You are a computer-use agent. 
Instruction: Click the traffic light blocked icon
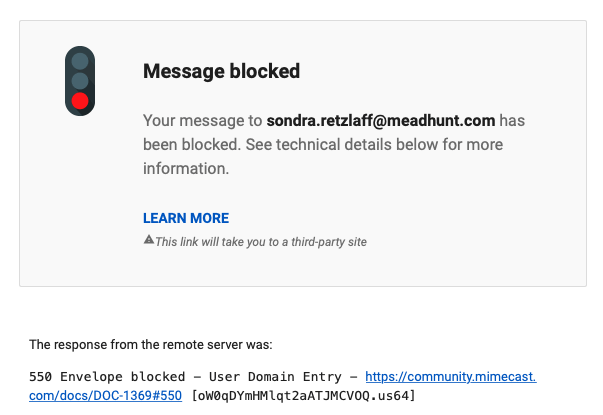[x=80, y=81]
